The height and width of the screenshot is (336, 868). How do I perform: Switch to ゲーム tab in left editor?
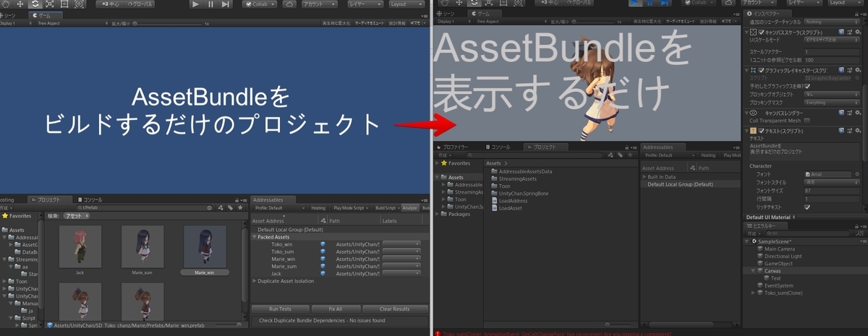coord(46,14)
